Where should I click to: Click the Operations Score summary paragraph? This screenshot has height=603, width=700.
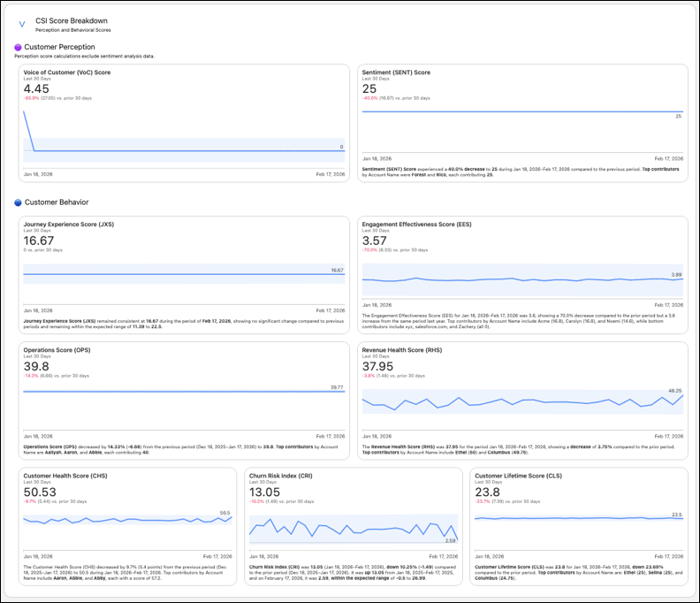[x=181, y=449]
